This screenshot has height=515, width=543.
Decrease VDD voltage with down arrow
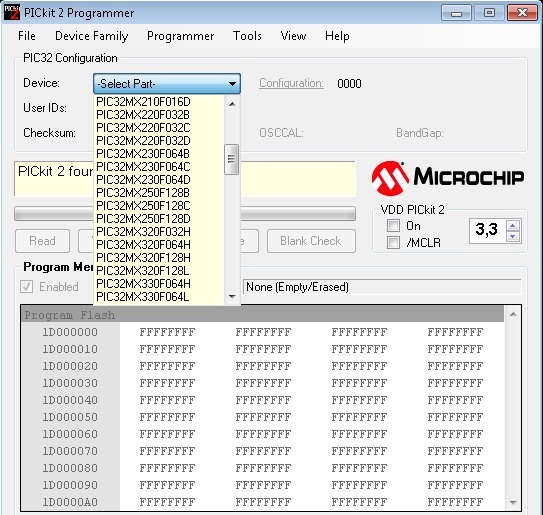pos(513,237)
